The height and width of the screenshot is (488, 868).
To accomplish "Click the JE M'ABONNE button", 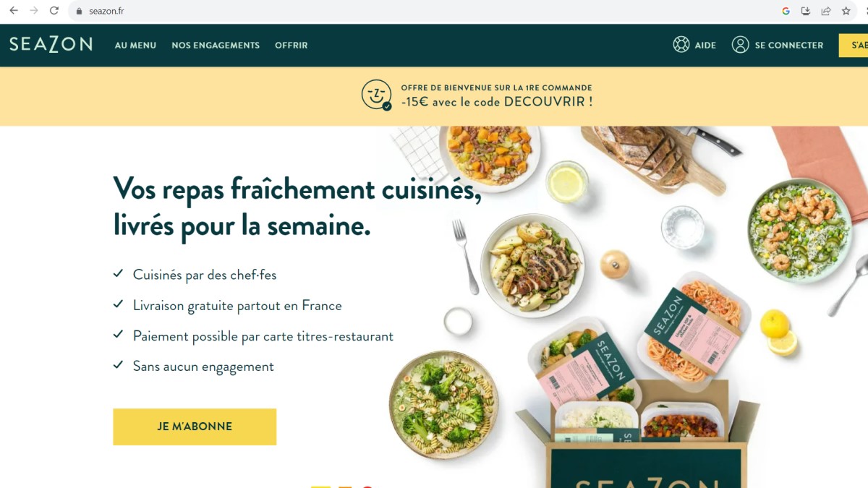I will tap(195, 427).
